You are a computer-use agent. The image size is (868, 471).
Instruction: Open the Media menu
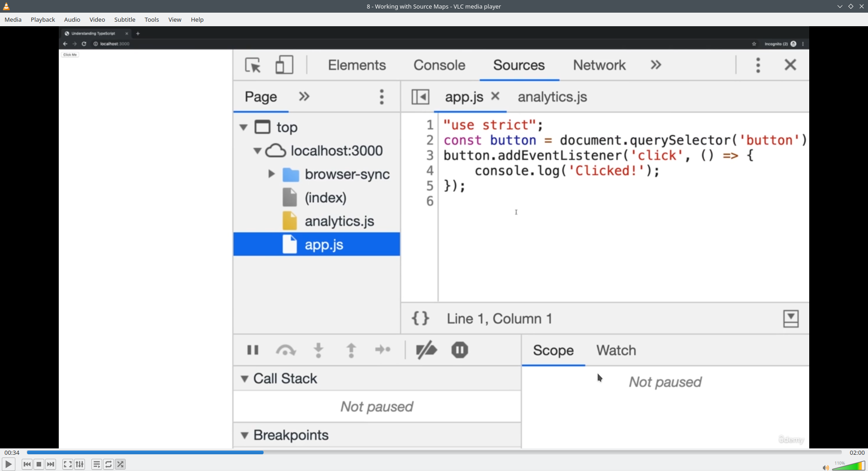13,19
